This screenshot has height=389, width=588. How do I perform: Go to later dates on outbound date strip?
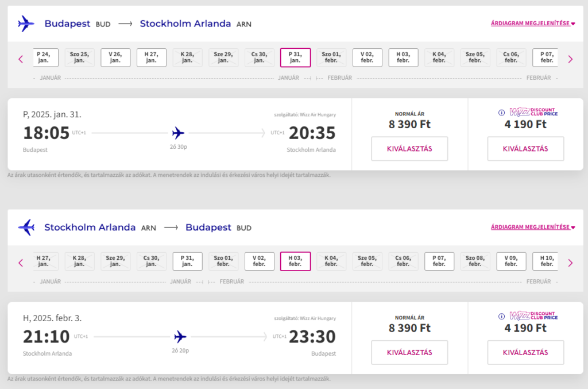pos(570,59)
